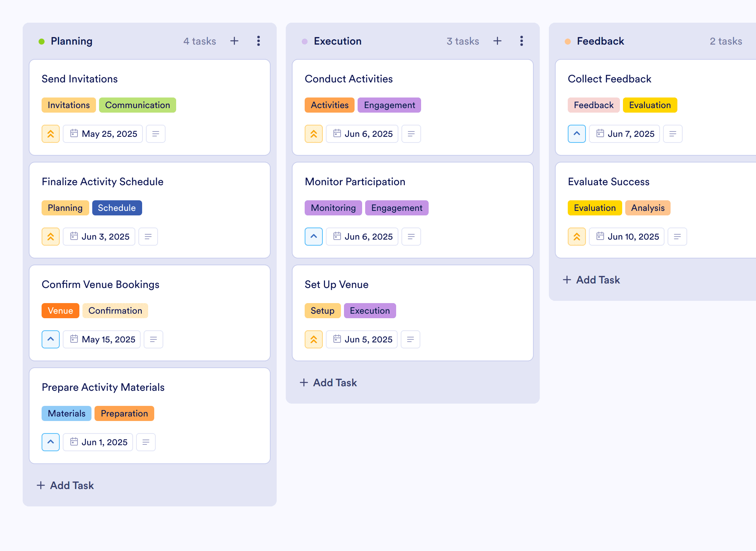Image resolution: width=756 pixels, height=551 pixels.
Task: Open Jun 1, 2025 date on Prepare Materials
Action: click(98, 442)
